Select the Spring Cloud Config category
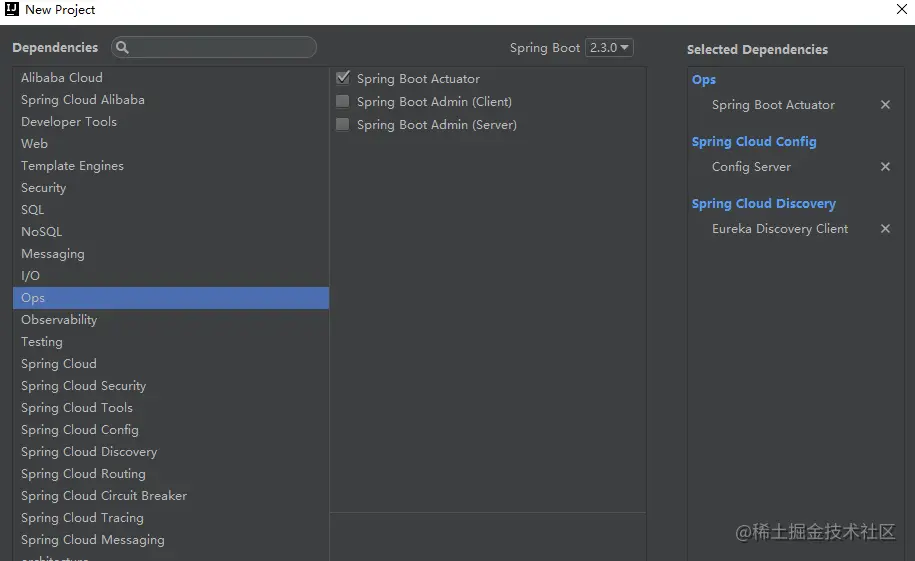The height and width of the screenshot is (561, 915). click(80, 430)
